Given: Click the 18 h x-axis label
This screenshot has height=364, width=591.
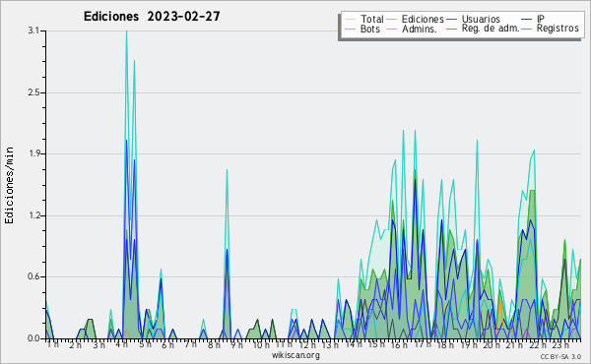Looking at the screenshot, I should point(445,344).
